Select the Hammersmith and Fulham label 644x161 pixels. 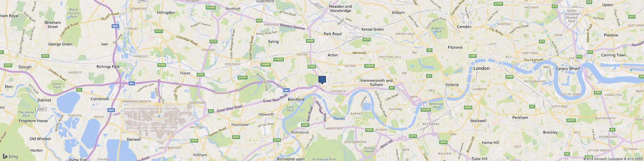point(376,82)
